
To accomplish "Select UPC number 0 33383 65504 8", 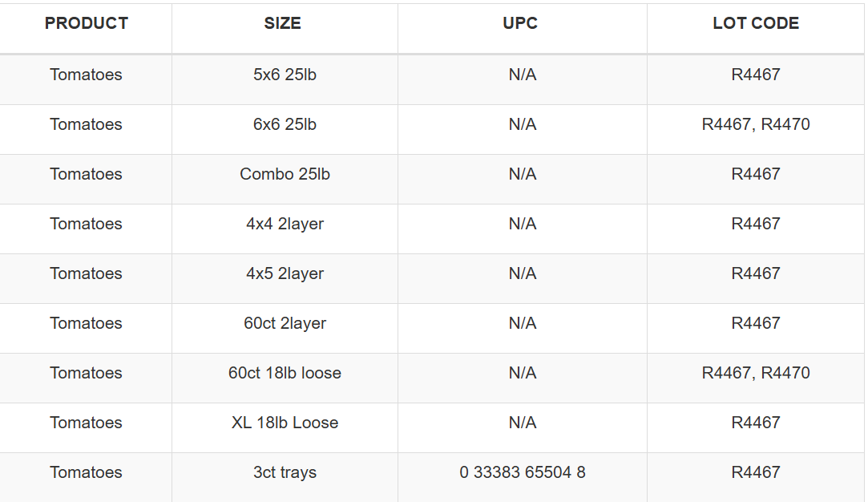I will 522,472.
